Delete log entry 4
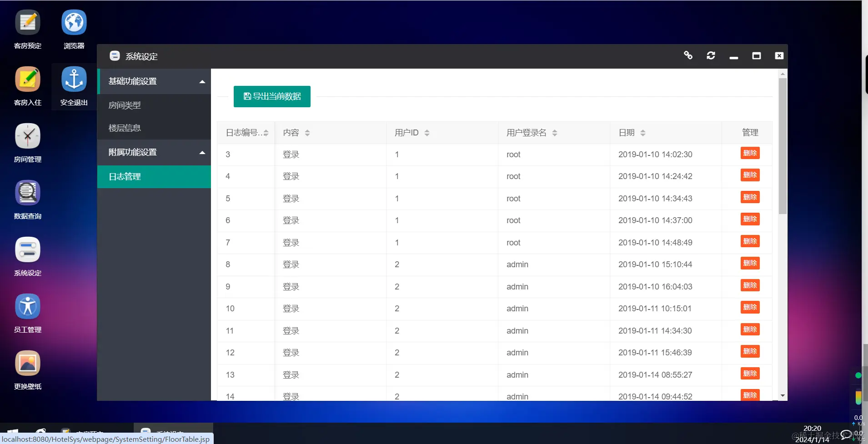The height and width of the screenshot is (444, 868). coord(750,175)
